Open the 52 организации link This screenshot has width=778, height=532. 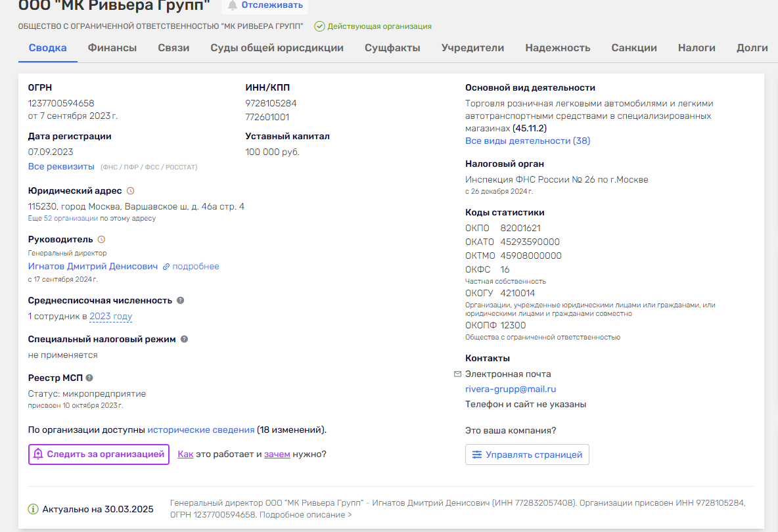(70, 218)
